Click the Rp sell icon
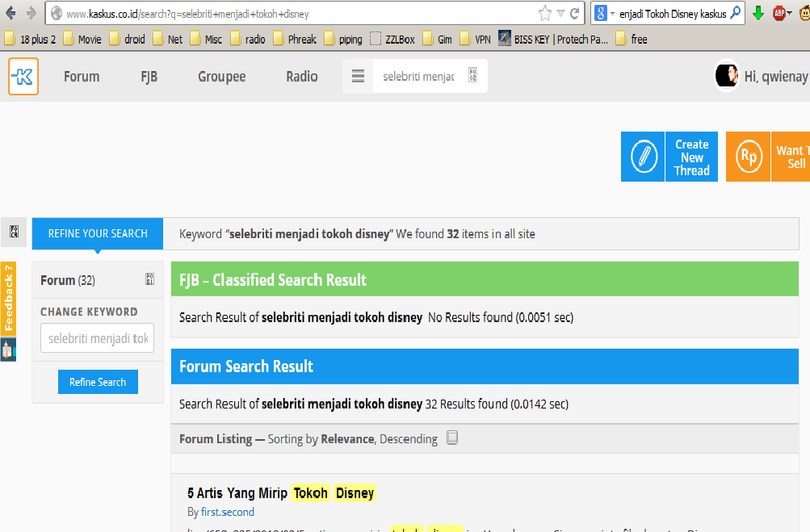The width and height of the screenshot is (810, 532). coord(748,157)
